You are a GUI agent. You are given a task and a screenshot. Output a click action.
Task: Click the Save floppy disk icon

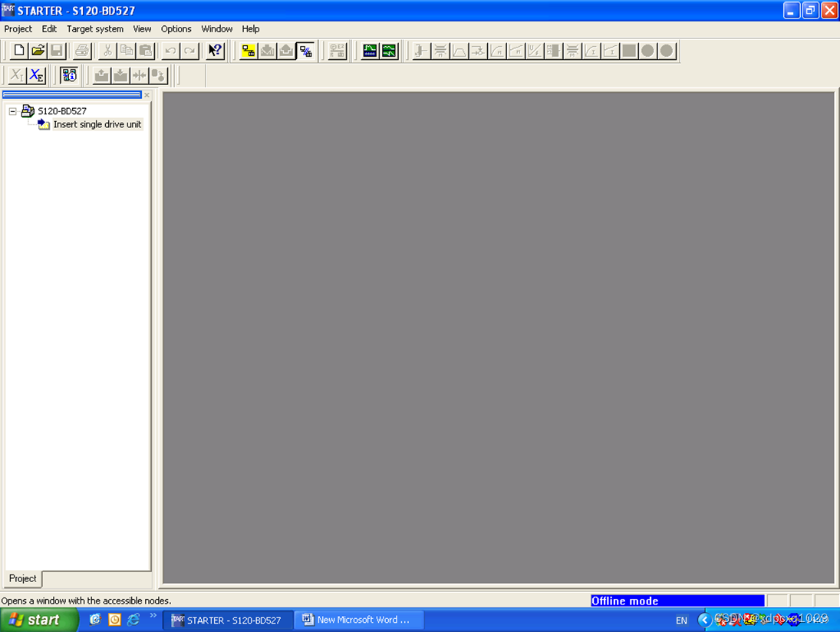pos(57,51)
